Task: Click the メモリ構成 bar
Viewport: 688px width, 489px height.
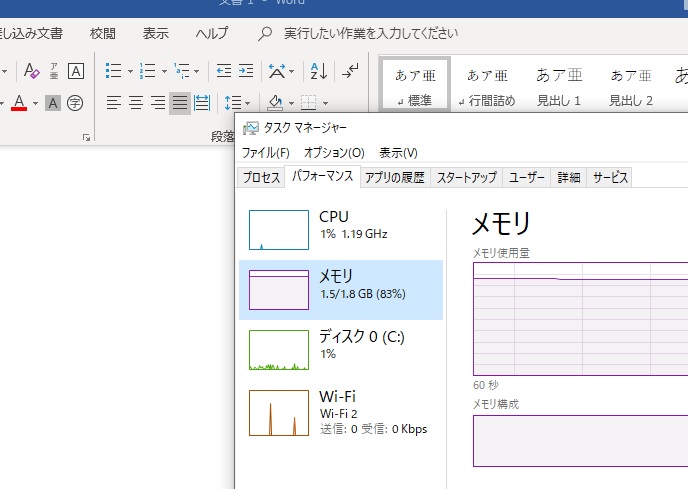Action: pyautogui.click(x=580, y=441)
